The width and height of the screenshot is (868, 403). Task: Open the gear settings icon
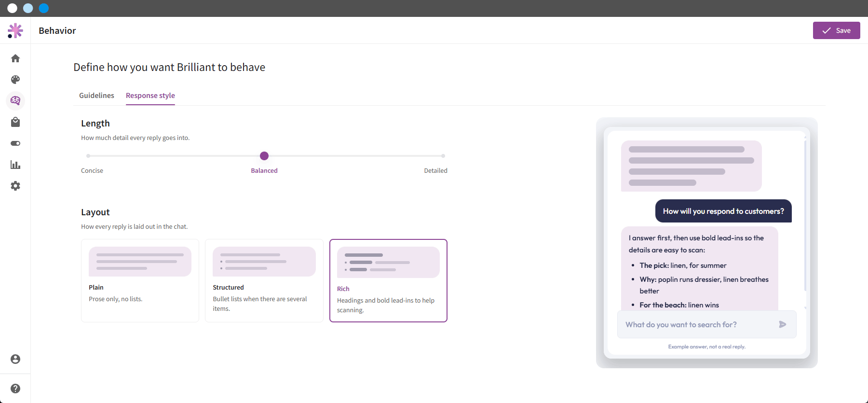pyautogui.click(x=15, y=186)
